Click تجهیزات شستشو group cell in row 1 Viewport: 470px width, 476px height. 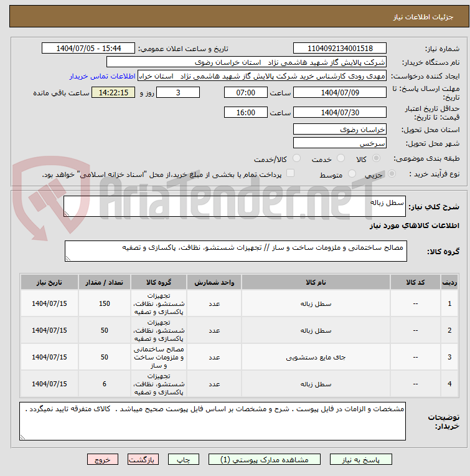pyautogui.click(x=159, y=303)
